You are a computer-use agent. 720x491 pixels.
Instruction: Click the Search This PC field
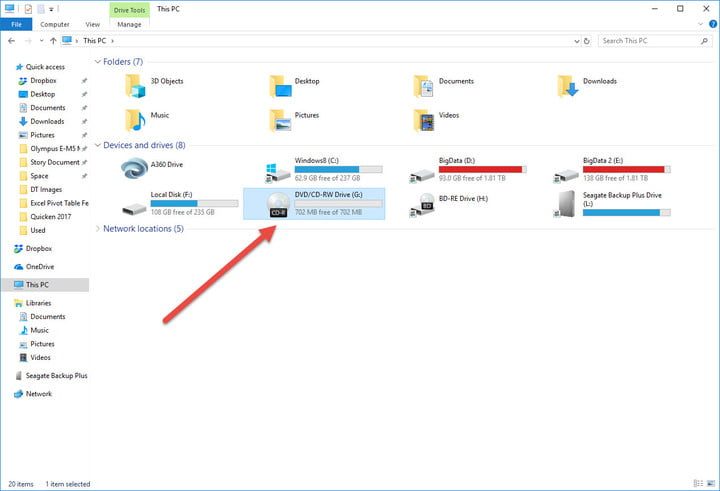(x=650, y=41)
